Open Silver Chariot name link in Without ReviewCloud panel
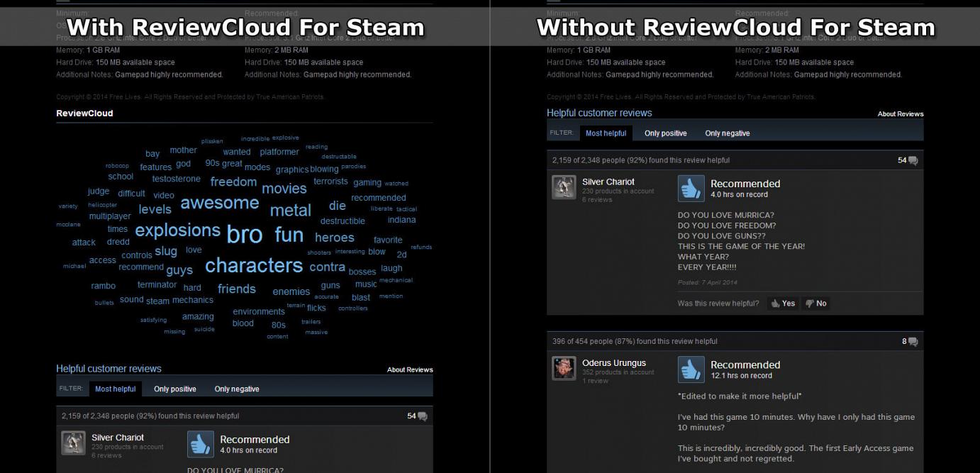 click(x=608, y=182)
